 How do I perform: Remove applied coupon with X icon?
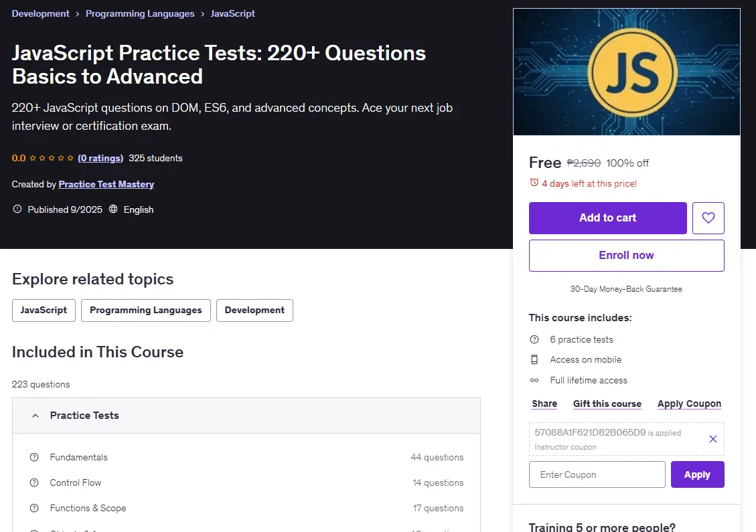713,439
